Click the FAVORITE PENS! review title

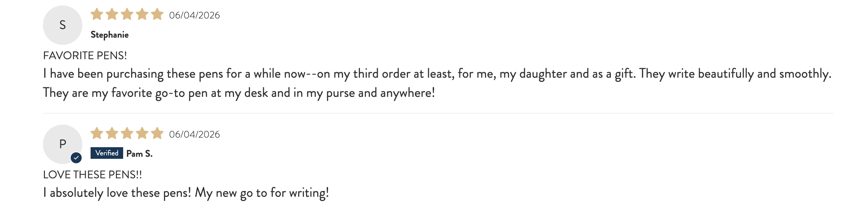85,55
